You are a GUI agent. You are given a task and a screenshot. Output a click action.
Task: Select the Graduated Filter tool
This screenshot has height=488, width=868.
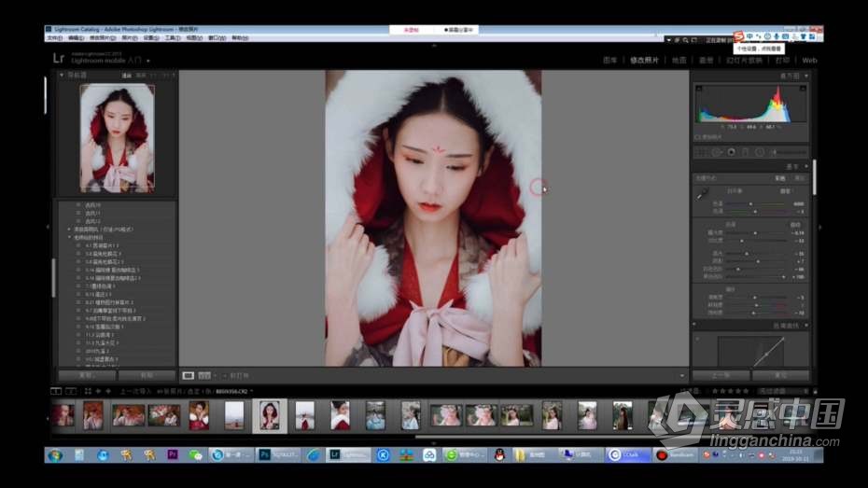pos(745,152)
